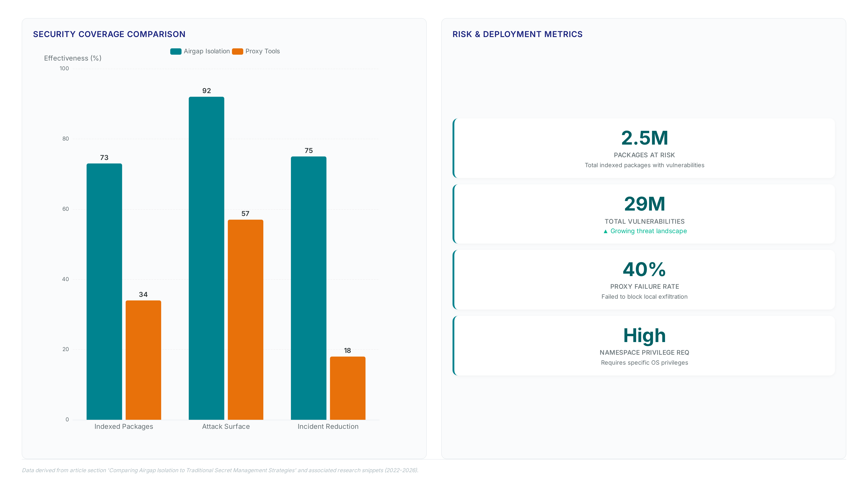Click the orange Incident Reduction bar at 18

[x=347, y=388]
